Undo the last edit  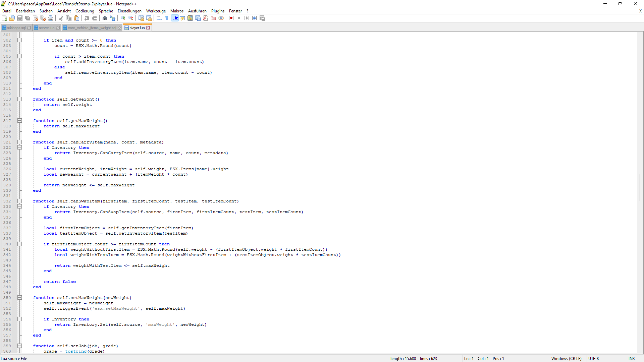point(87,18)
